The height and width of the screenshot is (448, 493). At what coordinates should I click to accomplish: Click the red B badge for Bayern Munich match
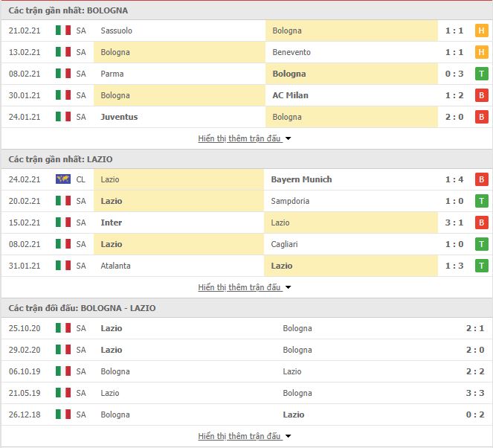tap(481, 179)
